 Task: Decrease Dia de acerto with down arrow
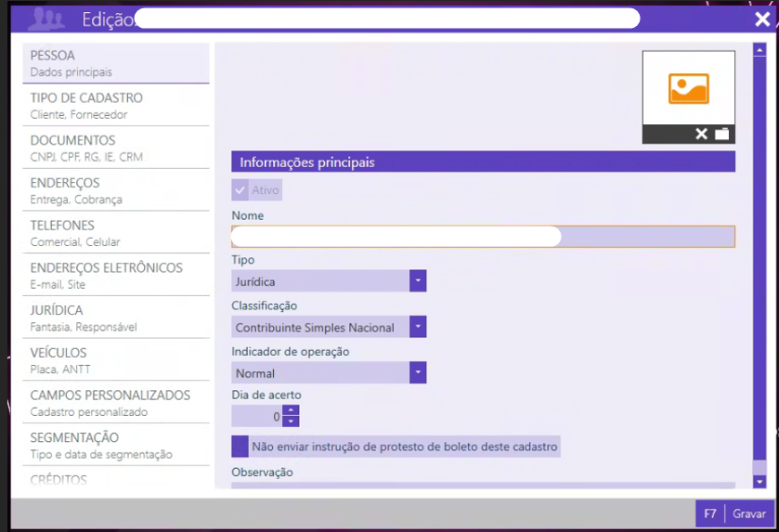(x=291, y=422)
